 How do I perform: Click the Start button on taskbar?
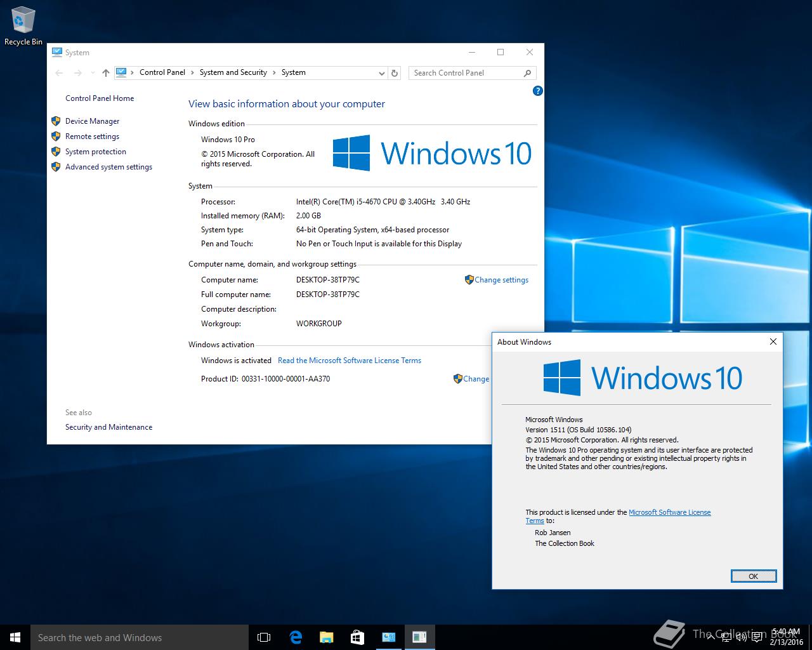click(15, 637)
